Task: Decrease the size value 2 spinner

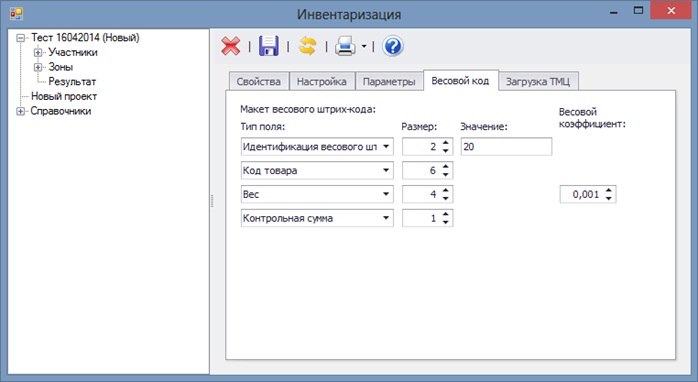Action: (446, 150)
